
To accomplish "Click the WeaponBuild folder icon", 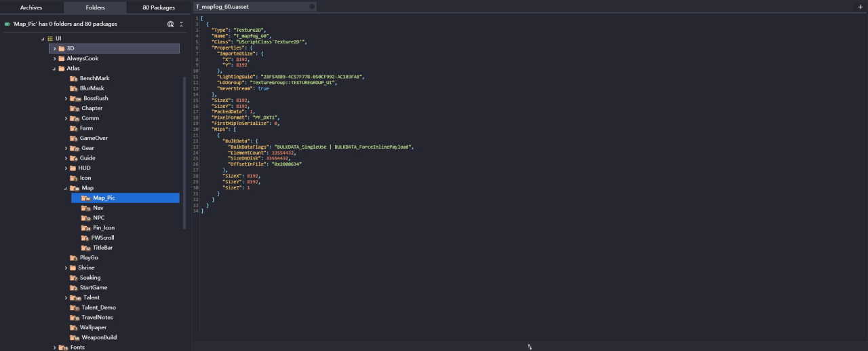I will tap(74, 337).
